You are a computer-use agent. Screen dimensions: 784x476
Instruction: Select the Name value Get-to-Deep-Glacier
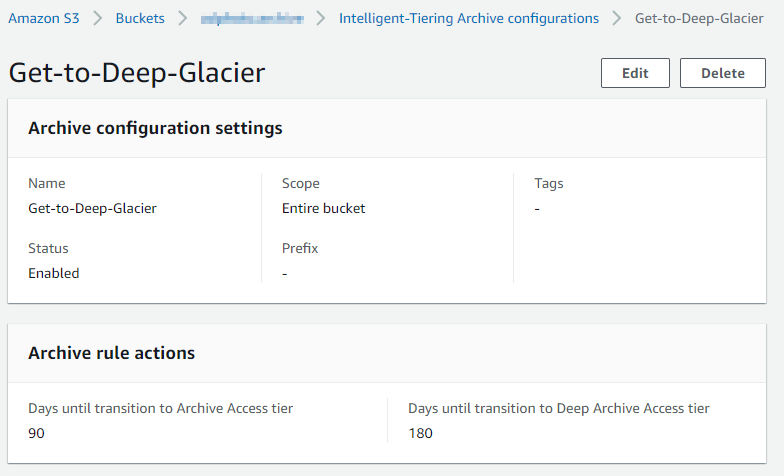coord(92,208)
